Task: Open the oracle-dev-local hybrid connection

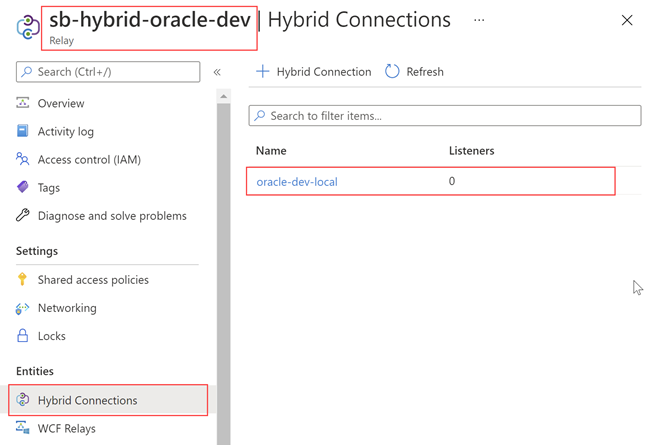Action: click(297, 182)
